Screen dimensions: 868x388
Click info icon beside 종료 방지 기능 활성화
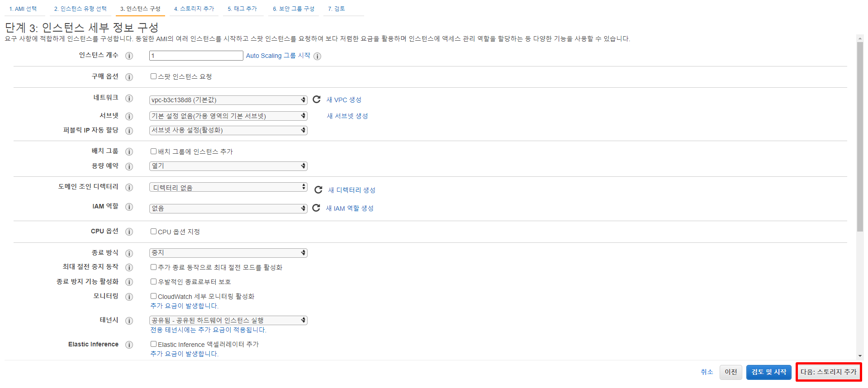129,282
